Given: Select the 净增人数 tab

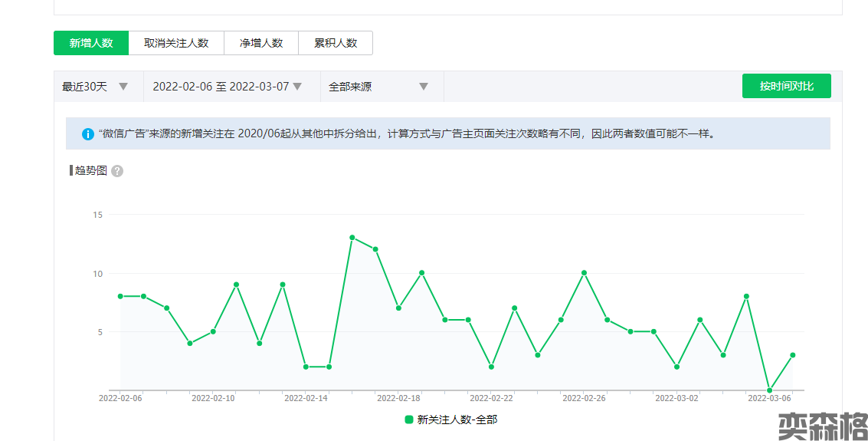Looking at the screenshot, I should (261, 43).
